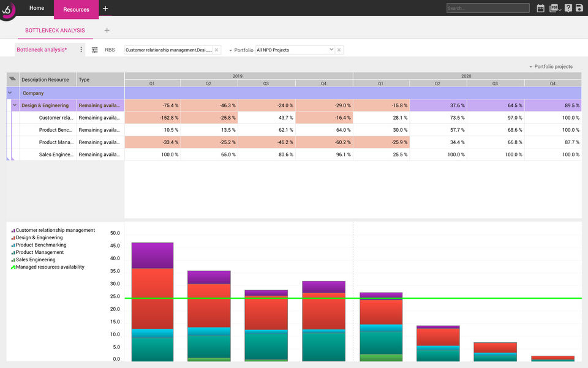
Task: Toggle Managed resources availability legend line
Action: pos(50,267)
